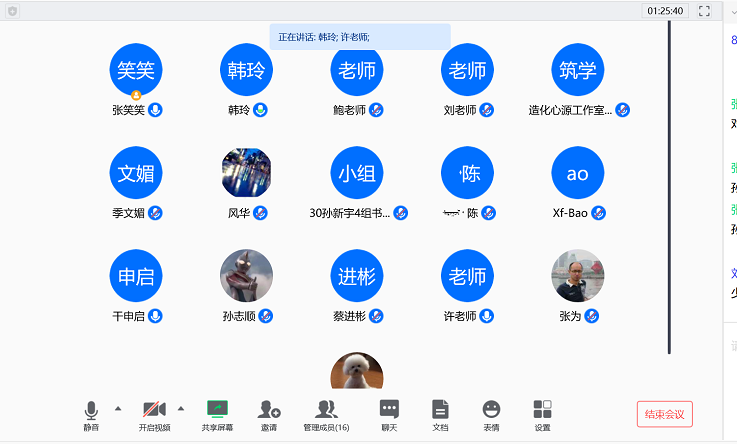Open the 聊天 chat panel
Image resolution: width=737 pixels, height=444 pixels.
pyautogui.click(x=389, y=409)
